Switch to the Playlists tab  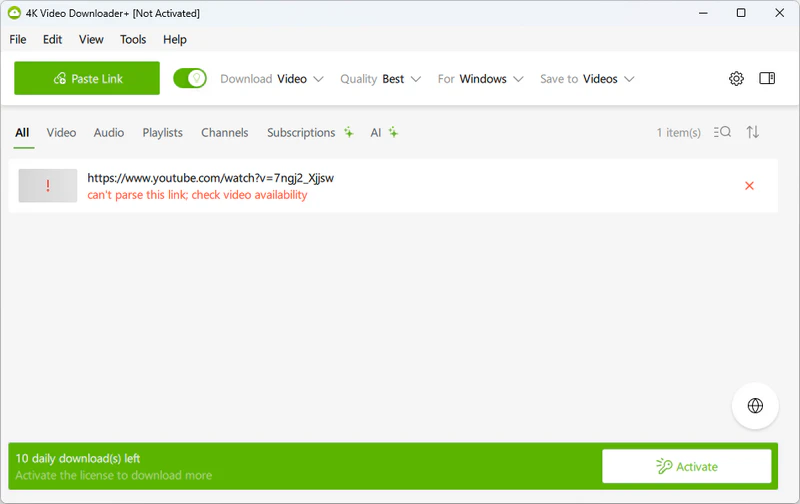(163, 133)
